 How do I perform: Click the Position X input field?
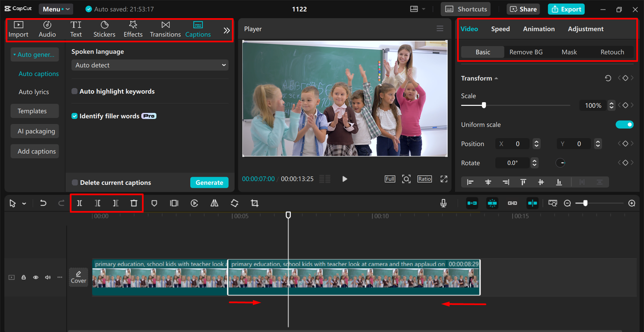click(x=512, y=144)
